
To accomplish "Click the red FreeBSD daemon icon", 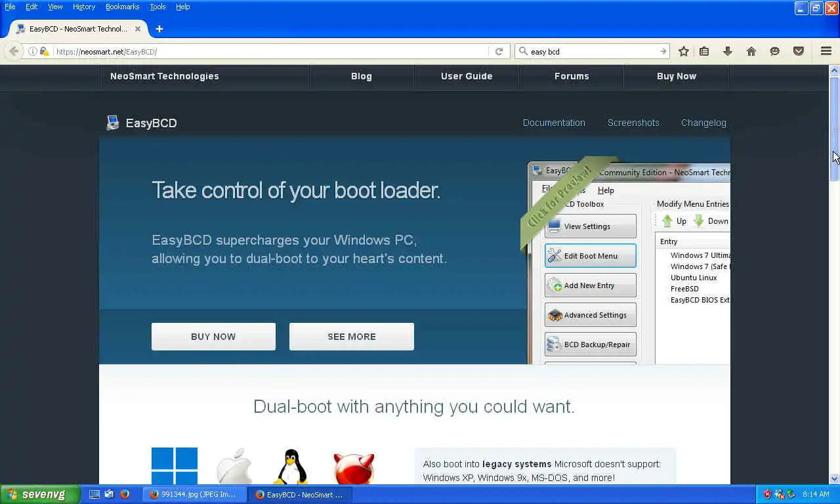I will pyautogui.click(x=354, y=468).
